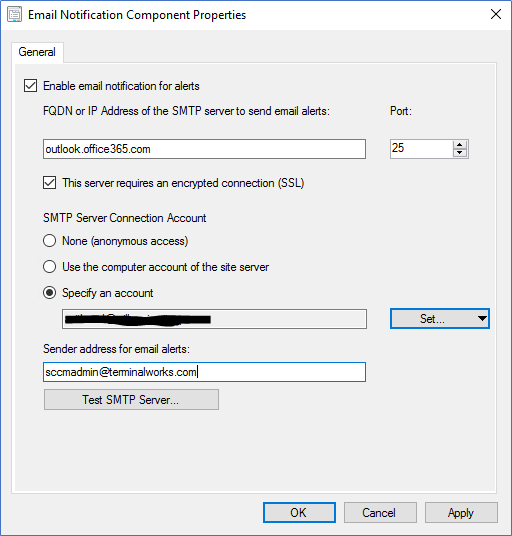Viewport: 512px width, 536px height.
Task: Select None (anonymous access) option
Action: 50,241
